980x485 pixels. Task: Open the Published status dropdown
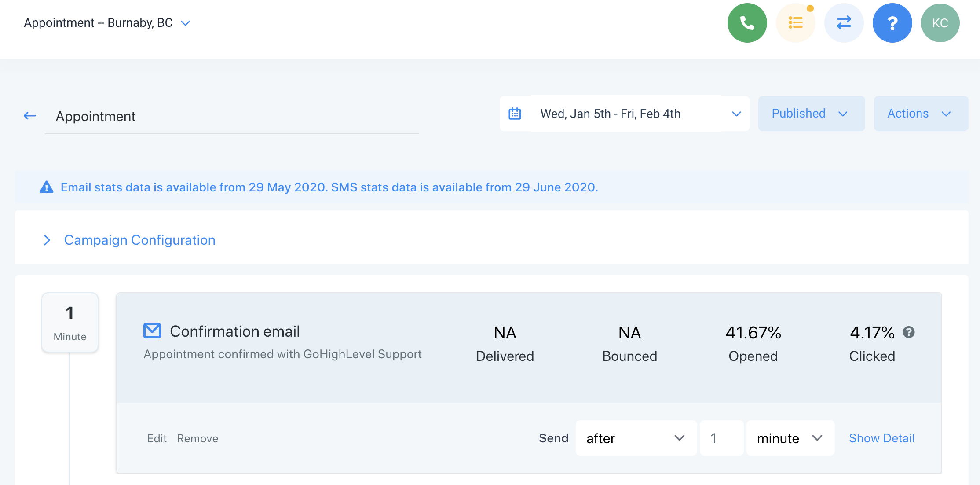point(811,114)
